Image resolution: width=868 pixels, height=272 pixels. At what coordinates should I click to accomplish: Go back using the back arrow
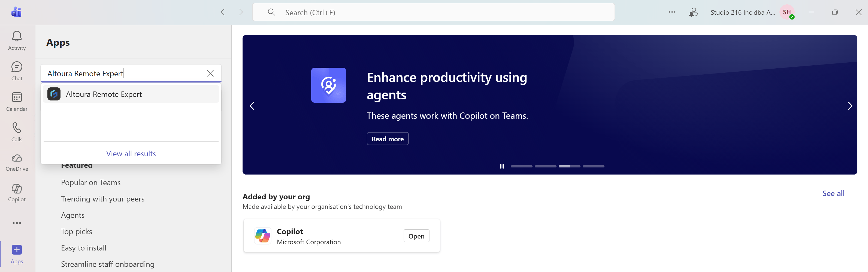[223, 12]
